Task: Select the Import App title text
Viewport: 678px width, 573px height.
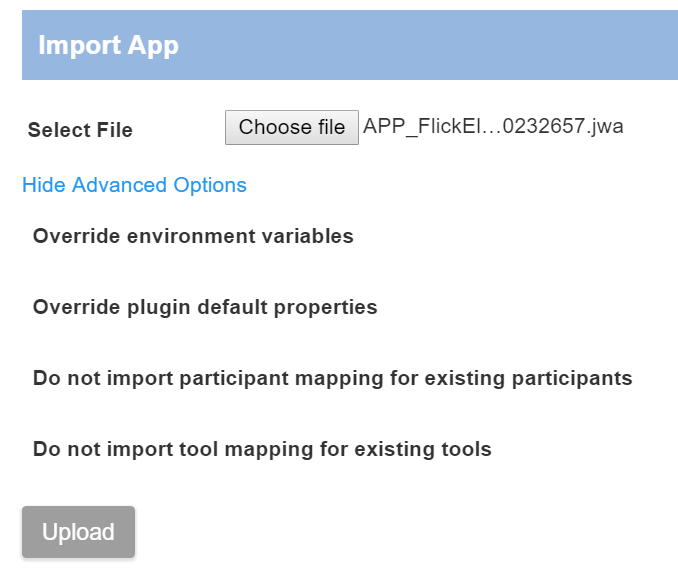Action: [x=108, y=45]
